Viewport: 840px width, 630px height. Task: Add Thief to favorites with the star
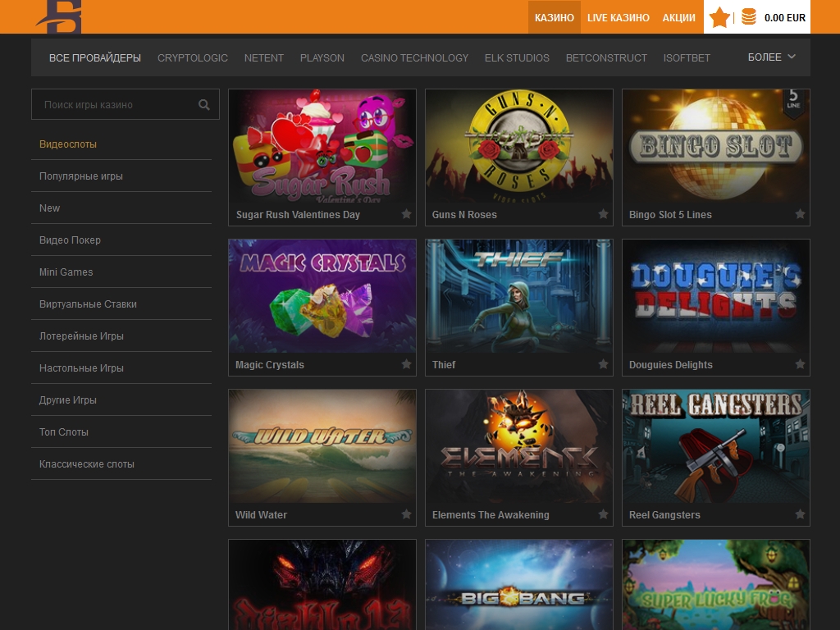pyautogui.click(x=603, y=364)
